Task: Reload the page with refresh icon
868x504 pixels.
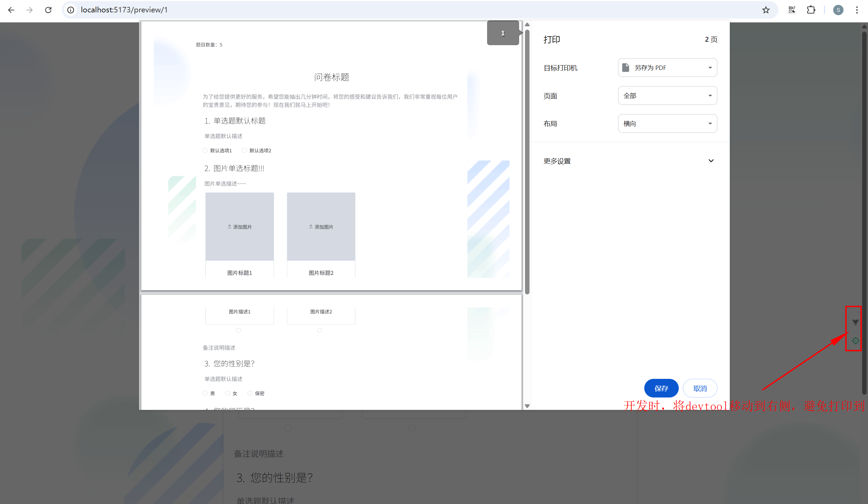Action: tap(48, 10)
